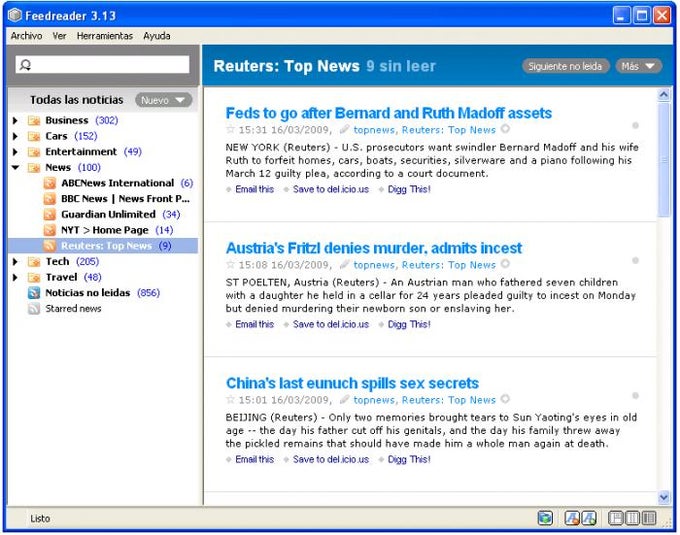680x535 pixels.
Task: Click the NYT Home Page feed icon
Action: pos(50,230)
